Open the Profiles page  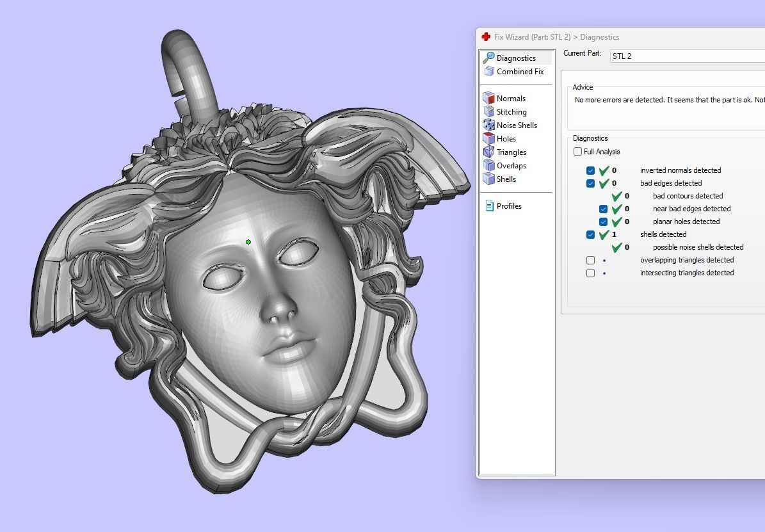click(x=509, y=206)
